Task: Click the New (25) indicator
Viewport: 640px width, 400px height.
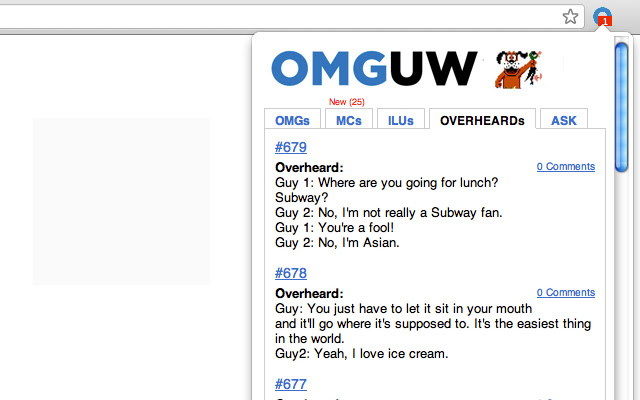Action: [x=347, y=102]
